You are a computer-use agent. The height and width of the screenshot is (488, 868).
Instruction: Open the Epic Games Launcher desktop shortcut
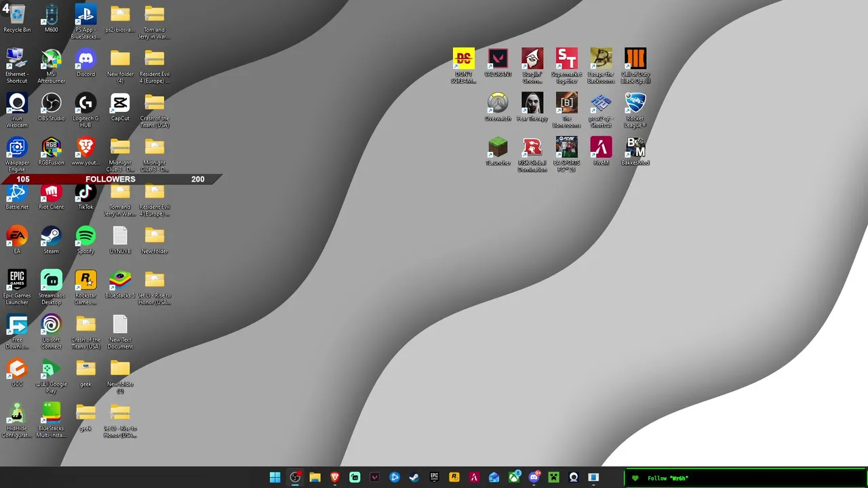pyautogui.click(x=17, y=287)
